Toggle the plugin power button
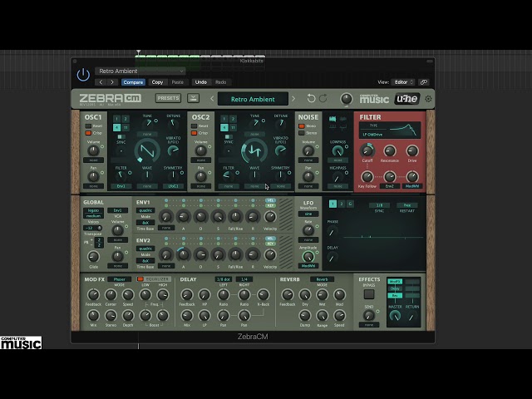Screen dimensions: 532x399 click(83, 75)
